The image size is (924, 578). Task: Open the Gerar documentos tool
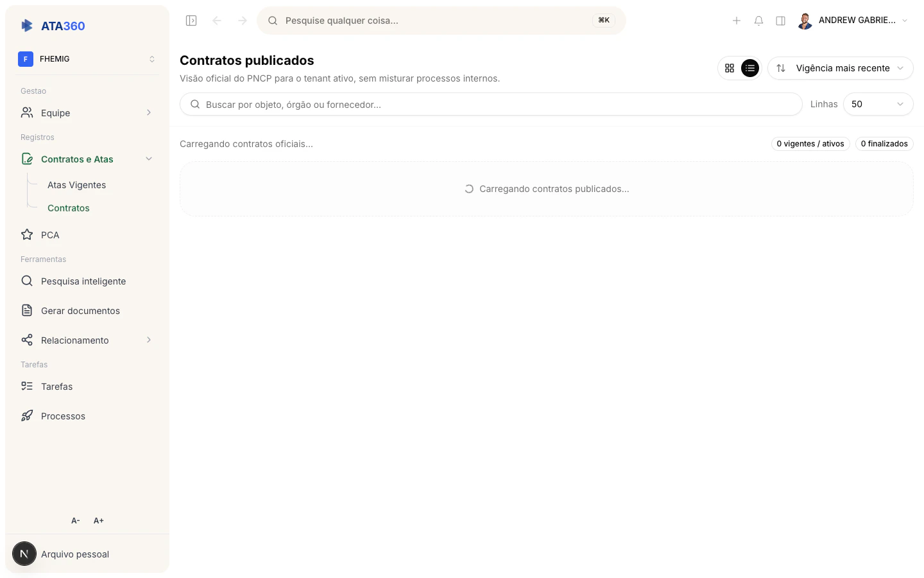pos(80,311)
